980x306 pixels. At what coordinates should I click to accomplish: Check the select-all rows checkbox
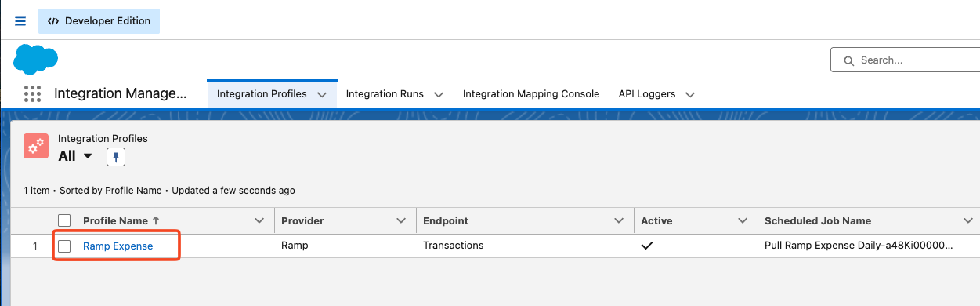pyautogui.click(x=64, y=221)
